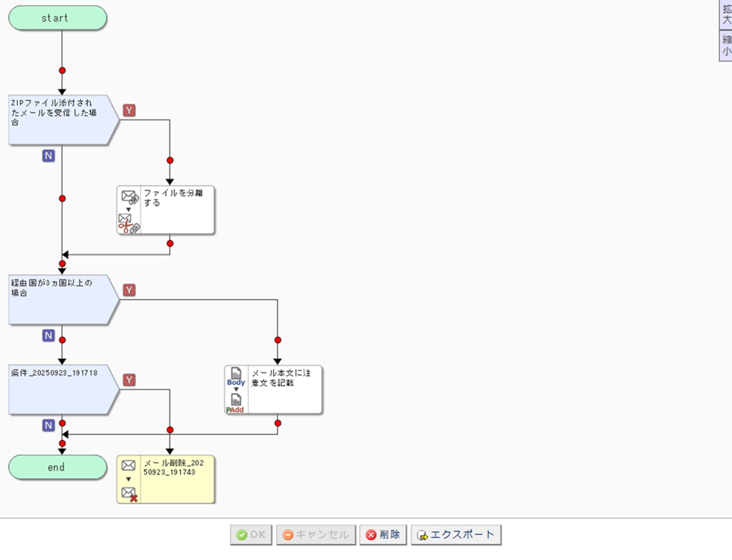Select the end node

click(x=58, y=467)
